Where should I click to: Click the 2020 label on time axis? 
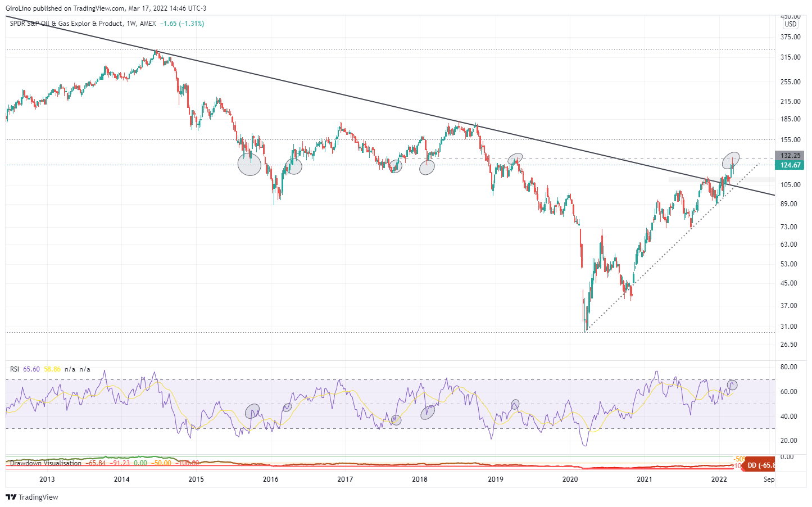pos(570,479)
